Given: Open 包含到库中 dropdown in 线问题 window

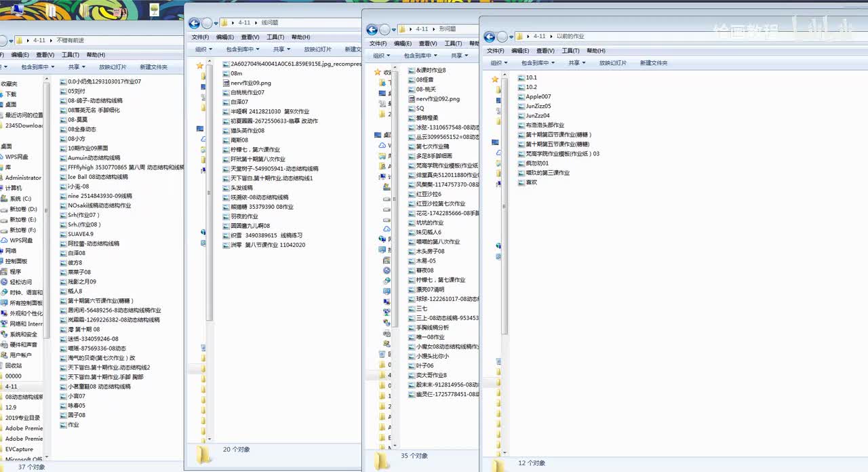Looking at the screenshot, I should [x=243, y=50].
